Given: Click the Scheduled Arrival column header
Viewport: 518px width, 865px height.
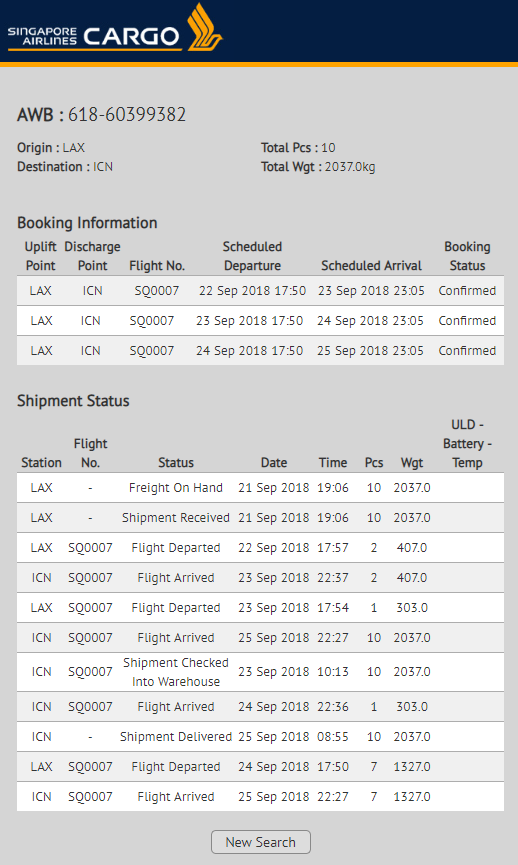Looking at the screenshot, I should coord(371,265).
